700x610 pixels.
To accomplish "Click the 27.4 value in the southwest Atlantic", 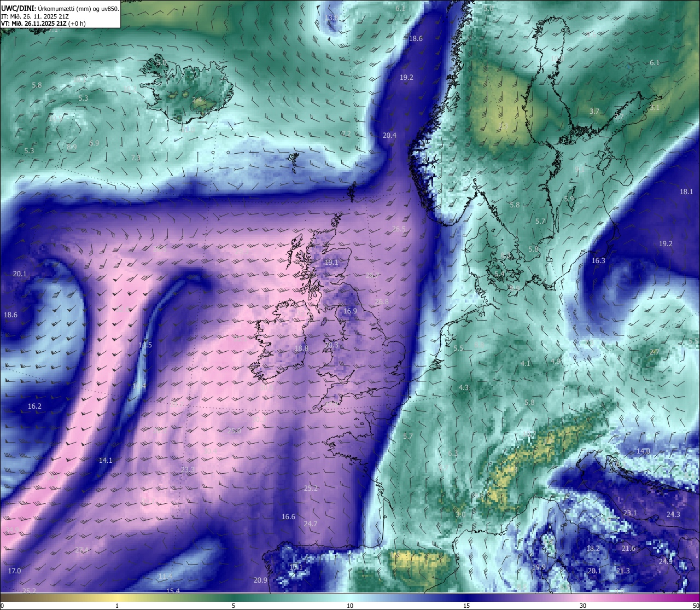I will tap(81, 549).
